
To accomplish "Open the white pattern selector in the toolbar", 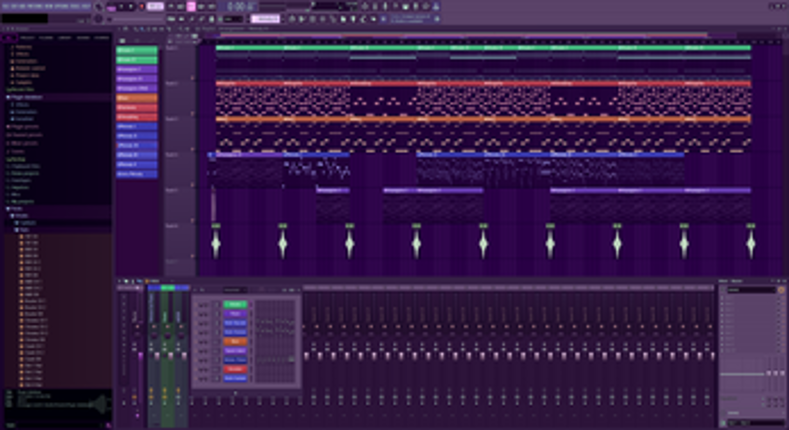I will point(265,19).
